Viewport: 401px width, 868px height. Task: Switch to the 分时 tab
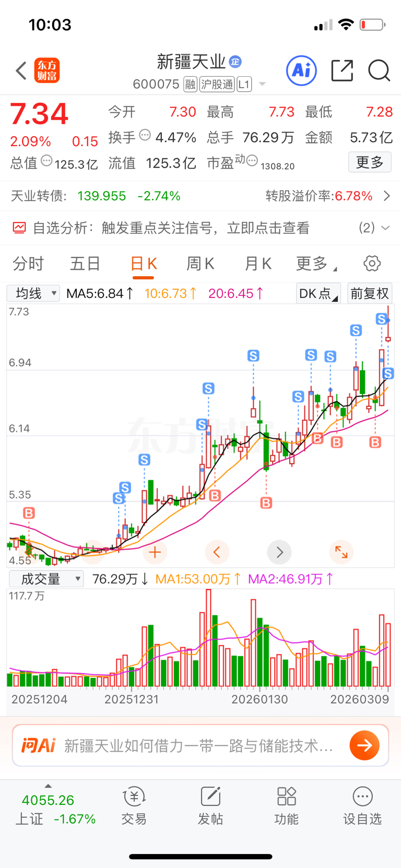[28, 264]
